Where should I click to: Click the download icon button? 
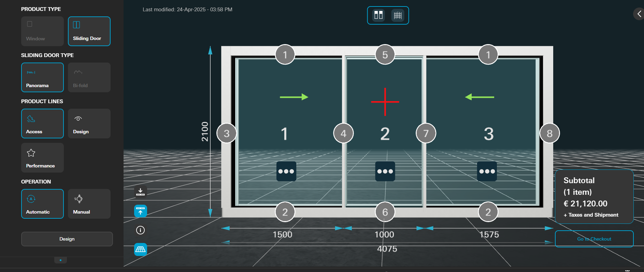[140, 192]
